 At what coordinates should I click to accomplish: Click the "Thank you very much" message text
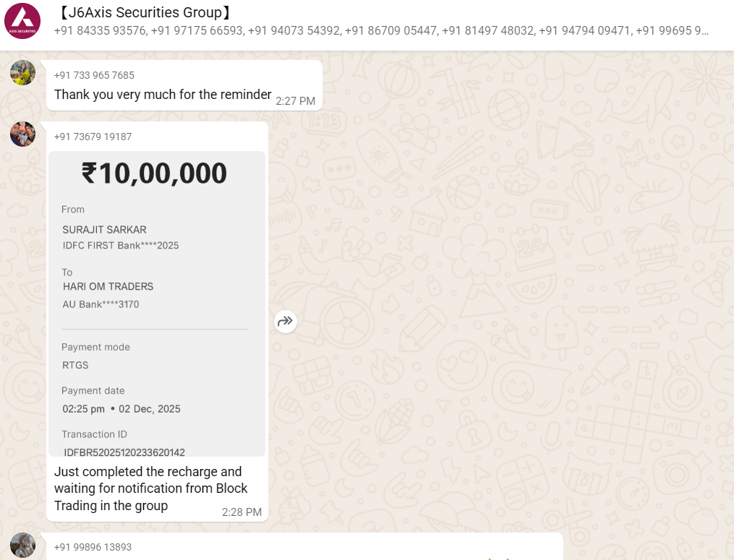click(x=163, y=95)
